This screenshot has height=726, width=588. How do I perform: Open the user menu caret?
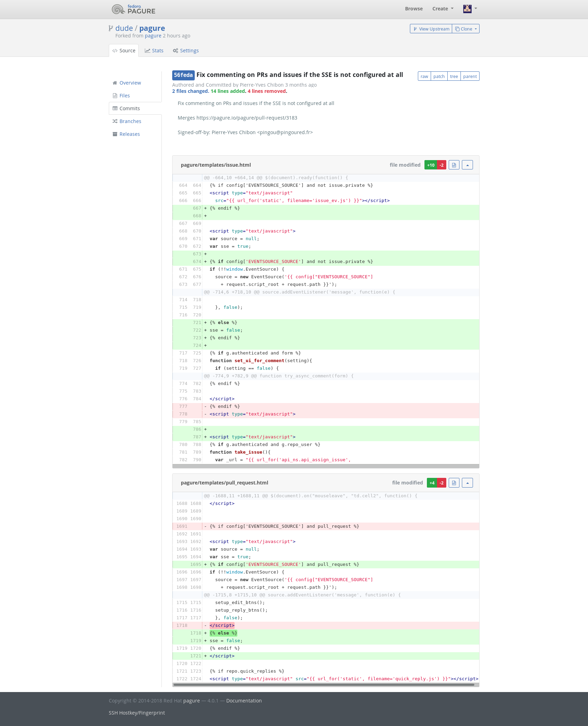476,8
